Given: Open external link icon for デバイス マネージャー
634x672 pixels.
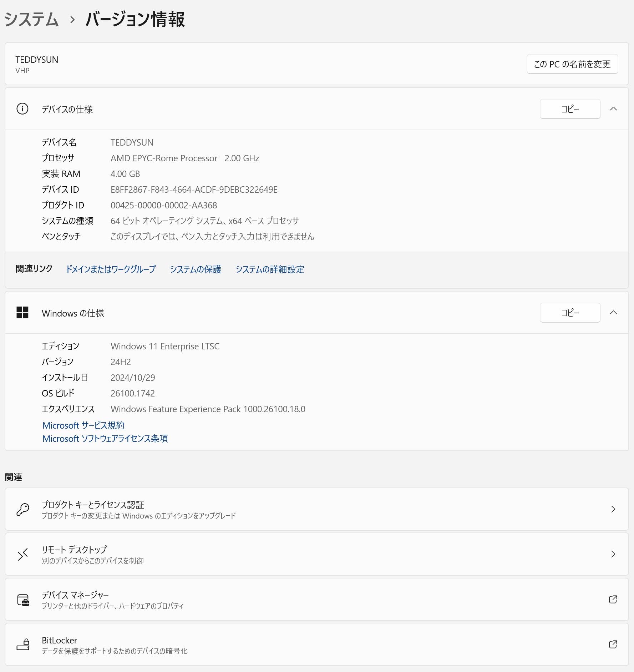Looking at the screenshot, I should tap(613, 600).
